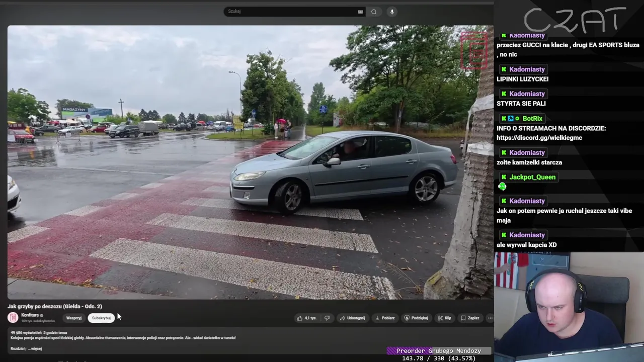This screenshot has width=644, height=362.
Task: Click the chat message 'zolte kamizelki starcza'
Action: click(529, 162)
